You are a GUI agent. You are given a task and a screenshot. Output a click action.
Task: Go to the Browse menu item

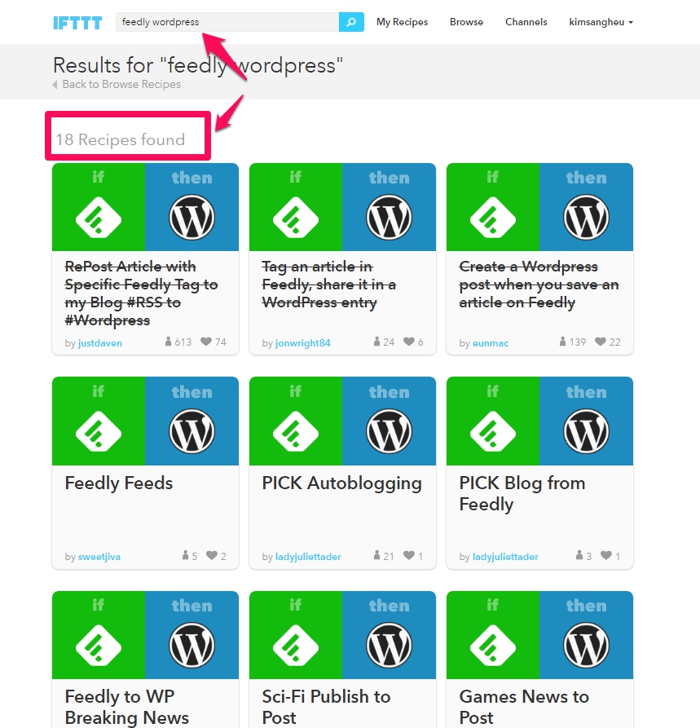(x=466, y=22)
